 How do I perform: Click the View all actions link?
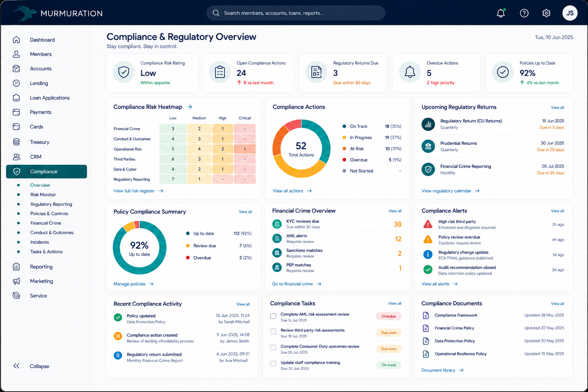click(x=292, y=191)
